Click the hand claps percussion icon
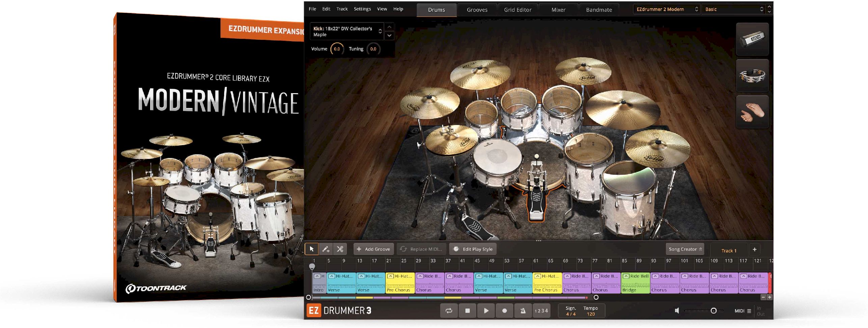The image size is (868, 328). (x=752, y=112)
